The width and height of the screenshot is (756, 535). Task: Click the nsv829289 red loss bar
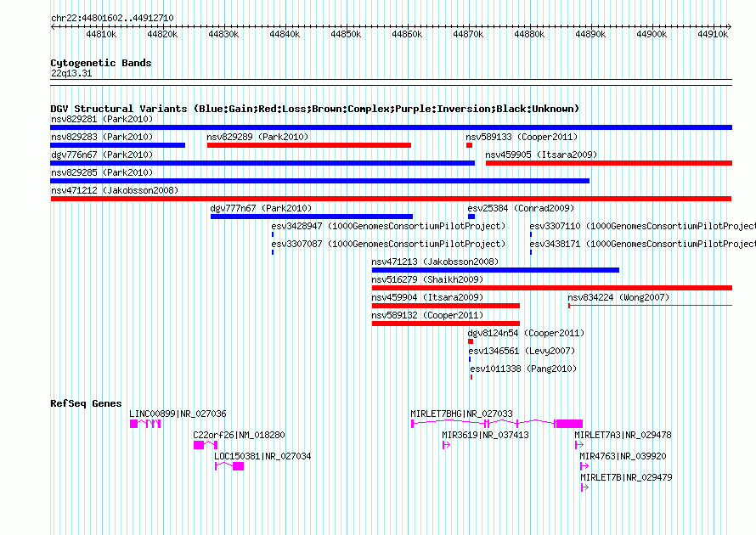click(x=309, y=145)
